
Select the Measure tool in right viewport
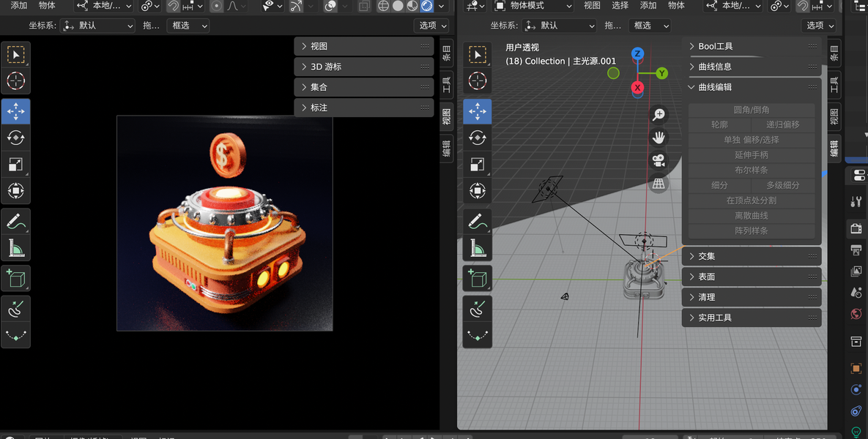tap(477, 248)
